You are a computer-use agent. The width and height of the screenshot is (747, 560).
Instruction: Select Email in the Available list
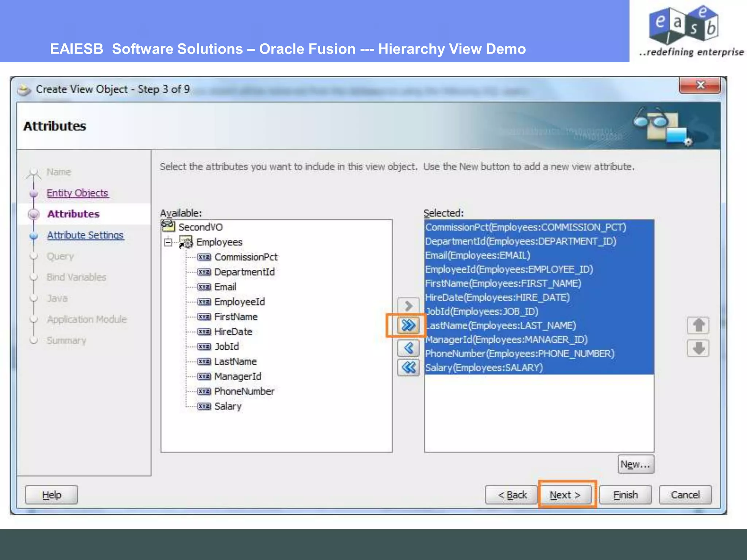pyautogui.click(x=225, y=287)
